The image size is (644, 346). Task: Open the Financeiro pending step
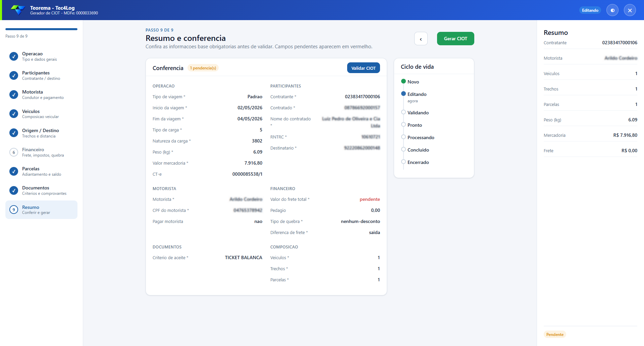41,152
